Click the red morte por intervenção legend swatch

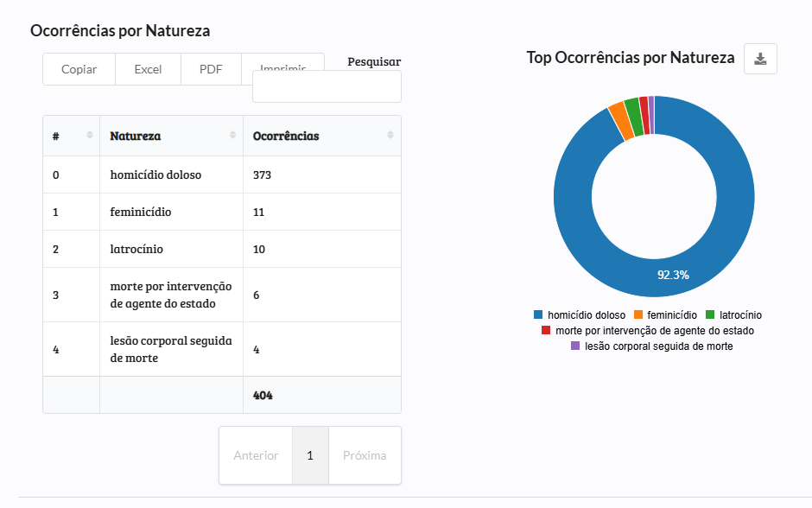[x=546, y=331]
